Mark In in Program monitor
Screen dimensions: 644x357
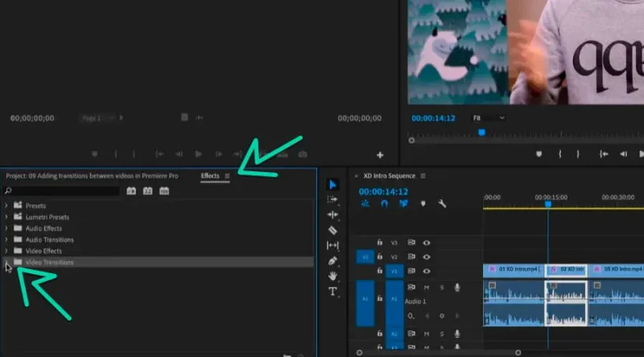click(559, 154)
